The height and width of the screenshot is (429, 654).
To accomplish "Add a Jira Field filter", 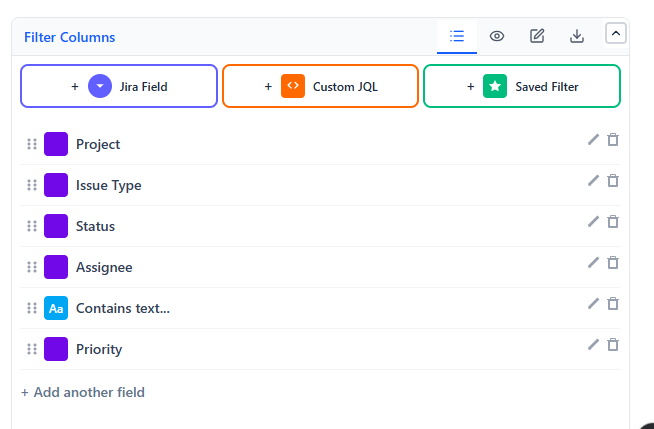I will [119, 86].
